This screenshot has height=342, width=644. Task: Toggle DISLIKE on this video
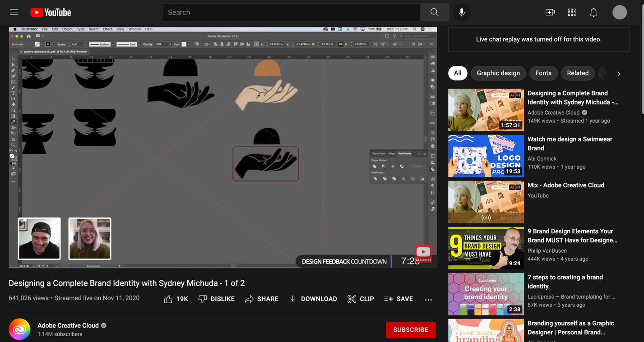tap(217, 299)
